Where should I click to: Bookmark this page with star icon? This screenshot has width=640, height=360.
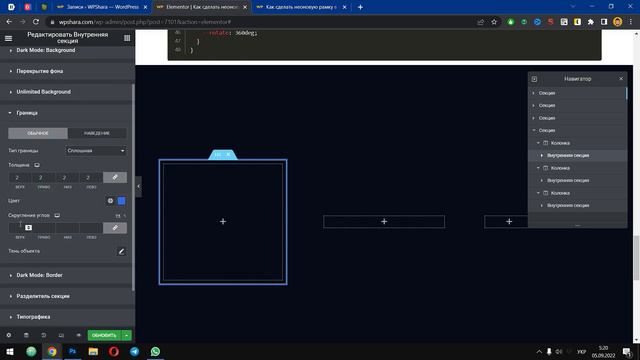pos(494,22)
